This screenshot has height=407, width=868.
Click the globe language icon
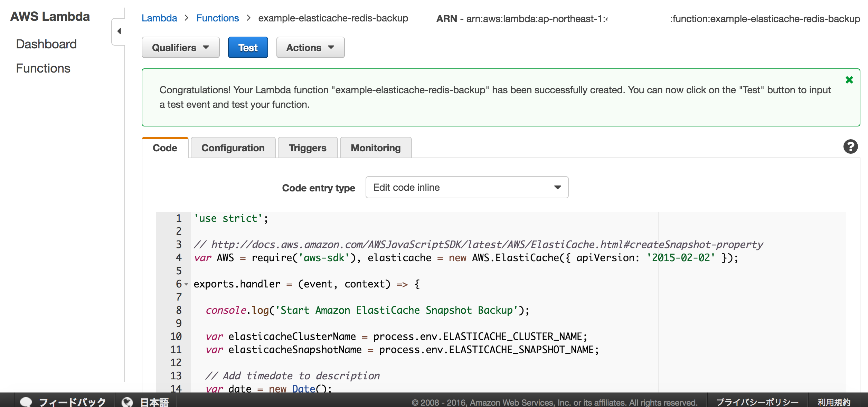click(x=127, y=402)
